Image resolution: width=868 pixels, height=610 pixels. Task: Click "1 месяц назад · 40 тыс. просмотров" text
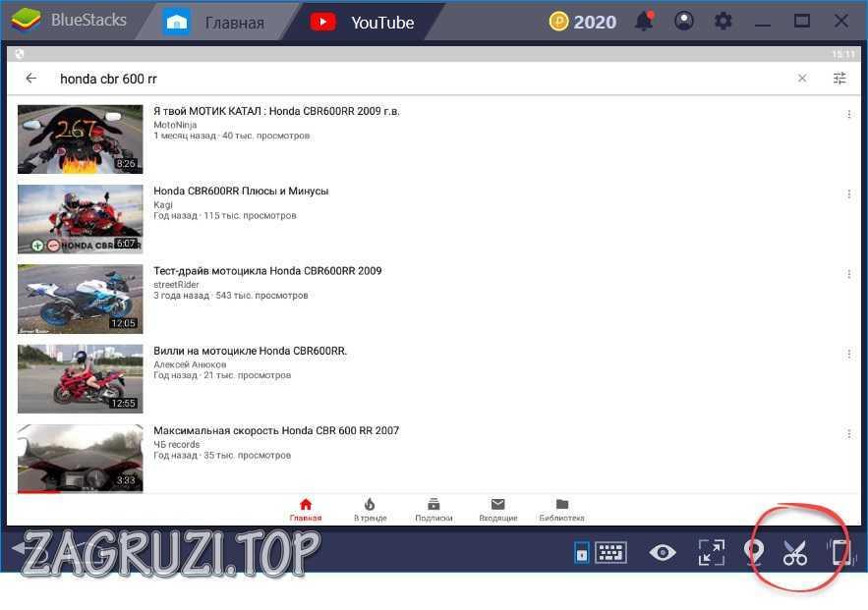pos(231,136)
